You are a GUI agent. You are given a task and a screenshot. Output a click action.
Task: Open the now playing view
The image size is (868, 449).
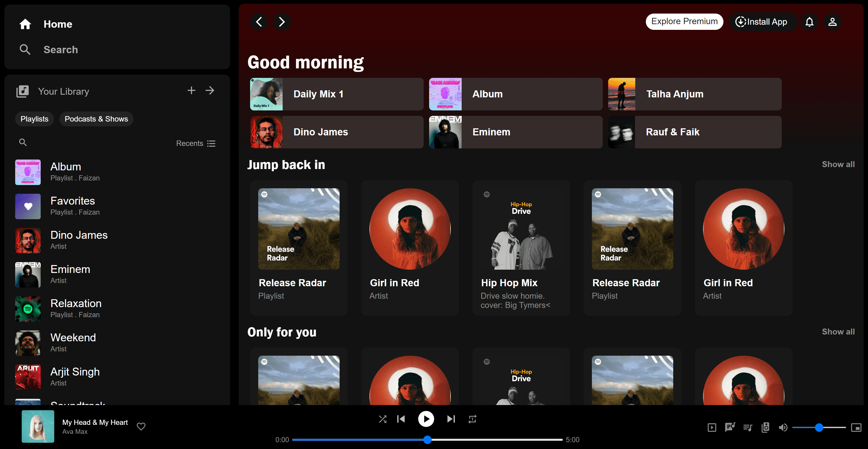[712, 427]
